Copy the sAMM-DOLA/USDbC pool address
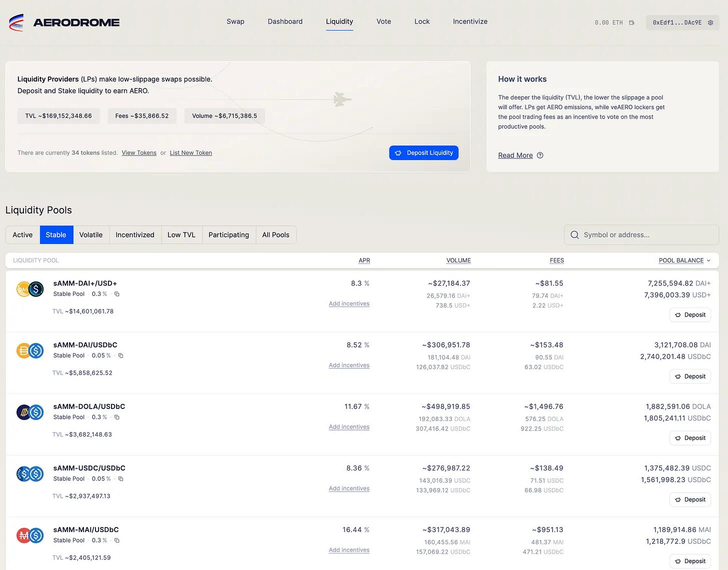Viewport: 728px width, 570px height. (x=117, y=417)
